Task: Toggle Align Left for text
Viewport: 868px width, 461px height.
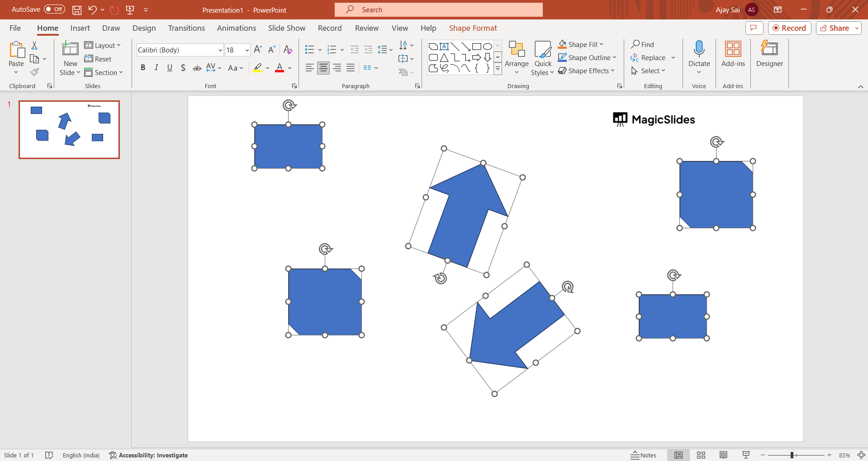Action: pyautogui.click(x=310, y=68)
